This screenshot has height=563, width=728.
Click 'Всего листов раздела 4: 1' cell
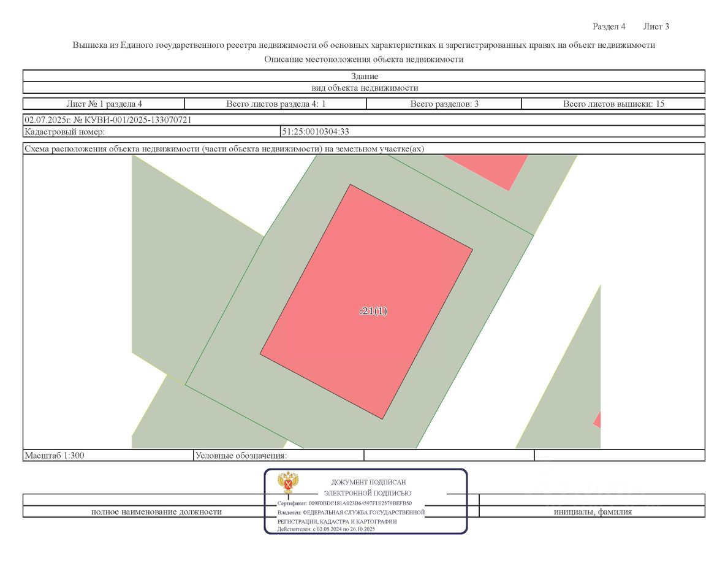click(275, 104)
